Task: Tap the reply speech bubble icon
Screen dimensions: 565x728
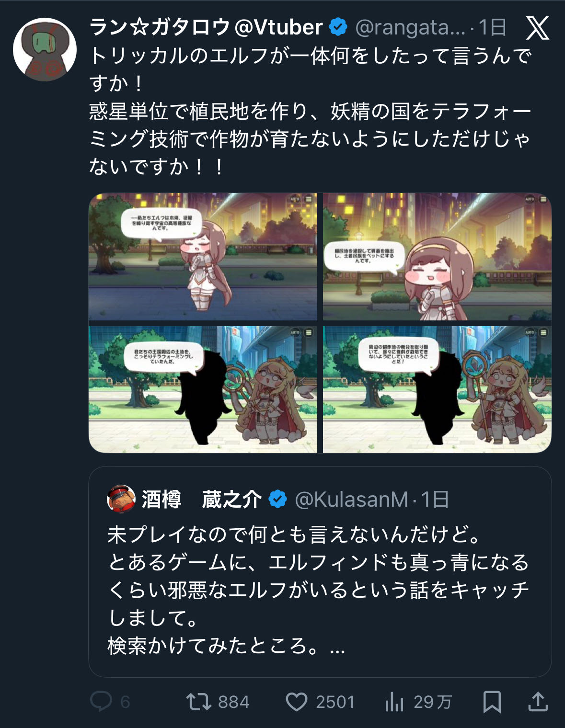Action: click(101, 702)
